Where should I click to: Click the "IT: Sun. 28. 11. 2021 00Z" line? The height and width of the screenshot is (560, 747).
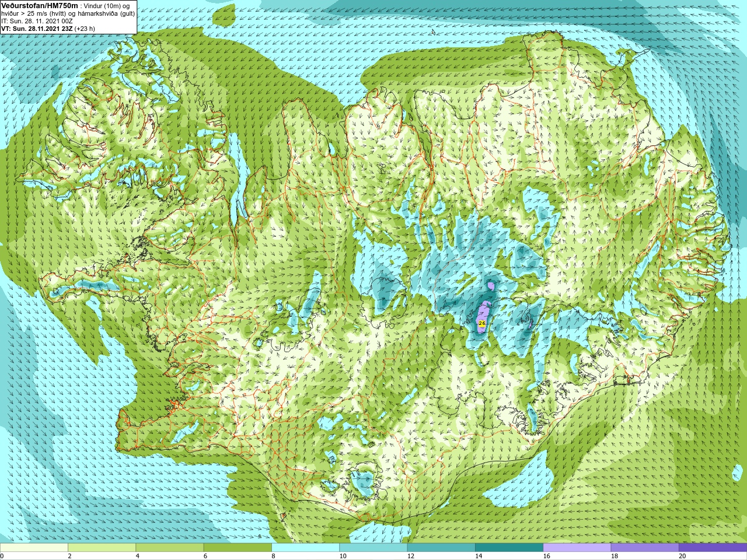pyautogui.click(x=37, y=21)
